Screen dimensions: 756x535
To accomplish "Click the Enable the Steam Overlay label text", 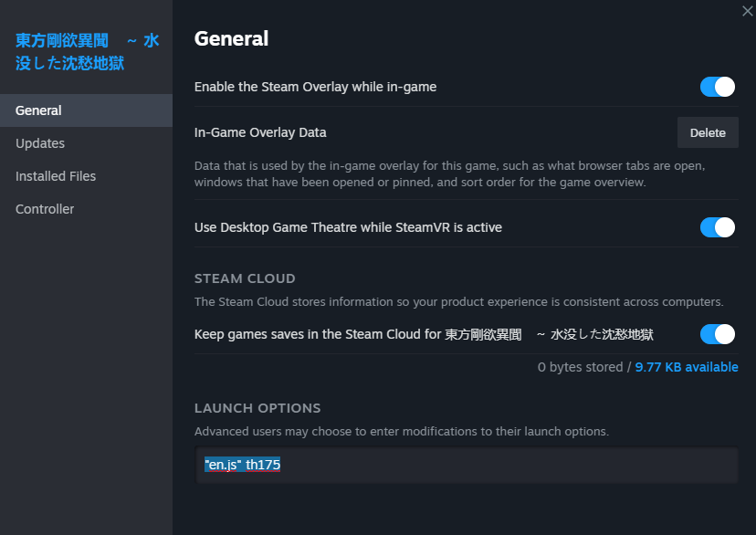I will click(315, 87).
